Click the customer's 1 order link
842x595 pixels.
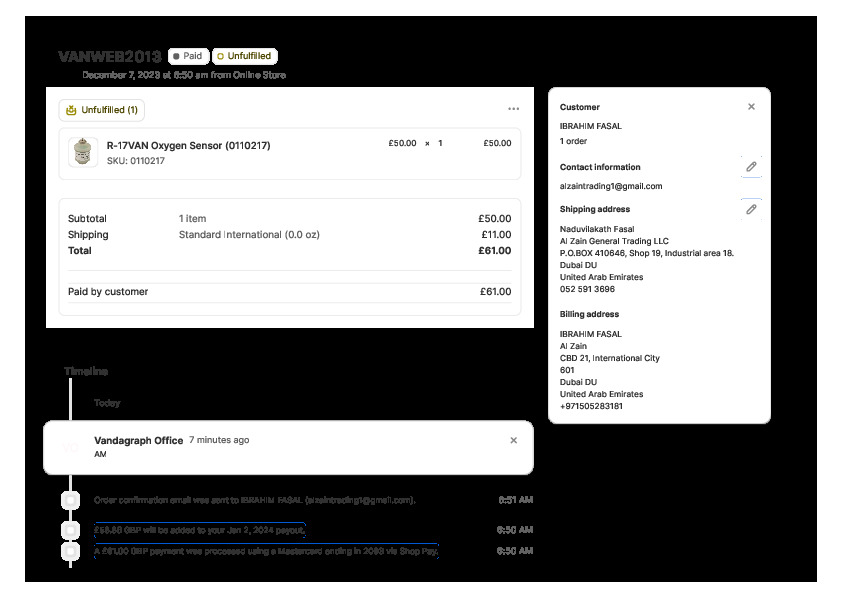pyautogui.click(x=574, y=140)
